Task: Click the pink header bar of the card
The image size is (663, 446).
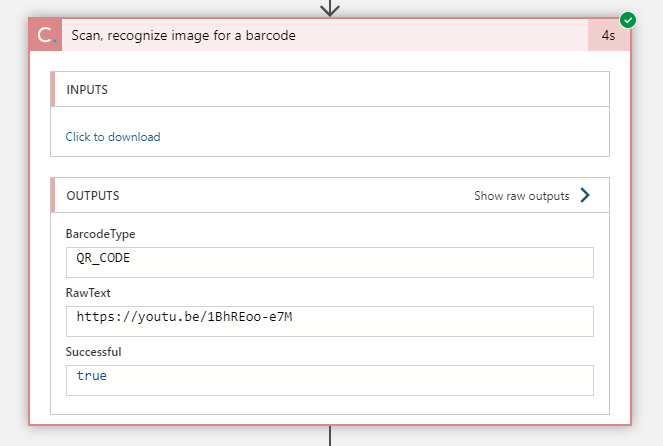Action: (450, 35)
